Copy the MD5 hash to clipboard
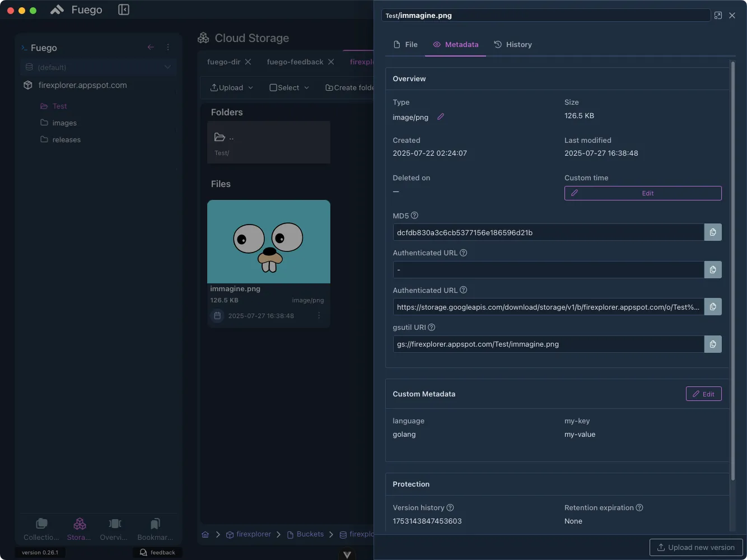This screenshot has height=560, width=747. tap(712, 232)
